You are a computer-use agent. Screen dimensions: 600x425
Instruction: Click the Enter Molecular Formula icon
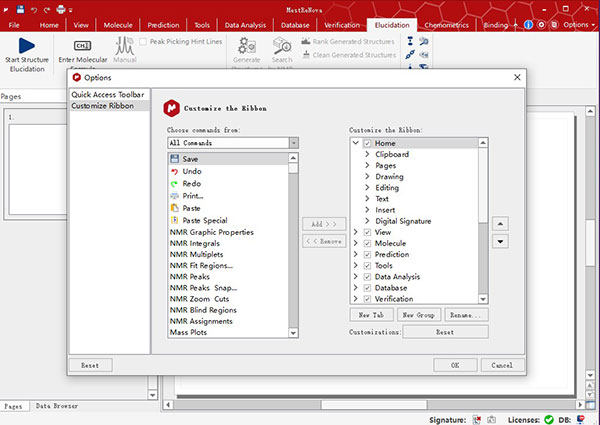click(x=82, y=46)
